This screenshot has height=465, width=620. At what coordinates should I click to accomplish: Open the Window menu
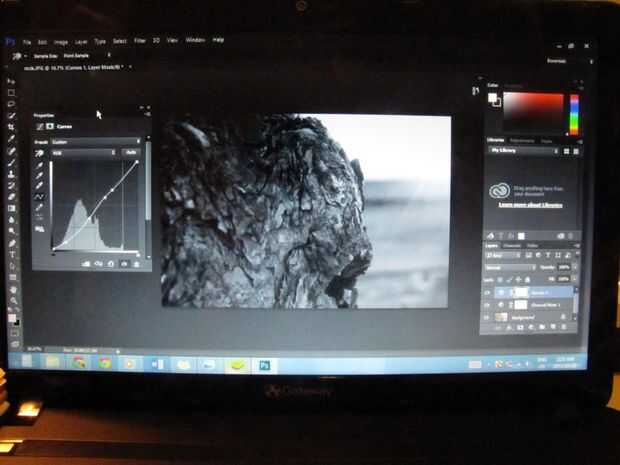tap(195, 40)
